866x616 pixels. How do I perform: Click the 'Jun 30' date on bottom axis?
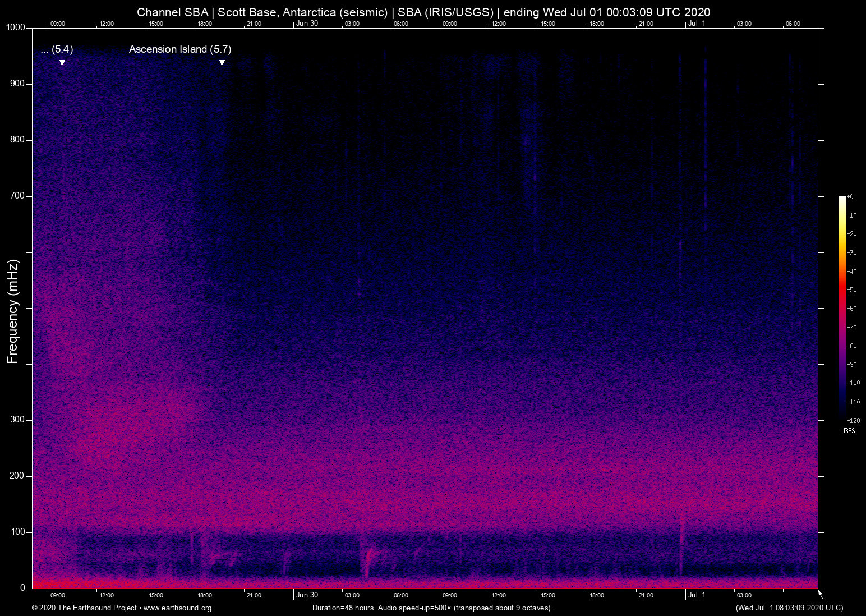tap(307, 595)
